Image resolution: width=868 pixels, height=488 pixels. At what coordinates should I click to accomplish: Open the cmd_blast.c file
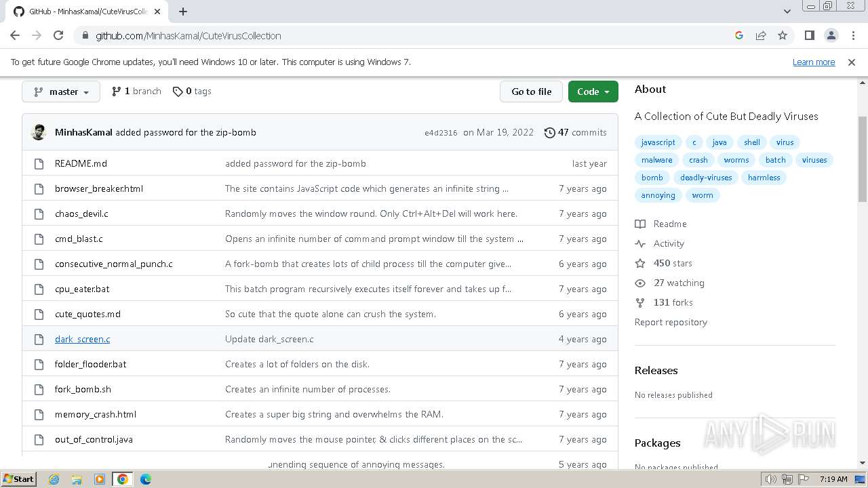[79, 239]
